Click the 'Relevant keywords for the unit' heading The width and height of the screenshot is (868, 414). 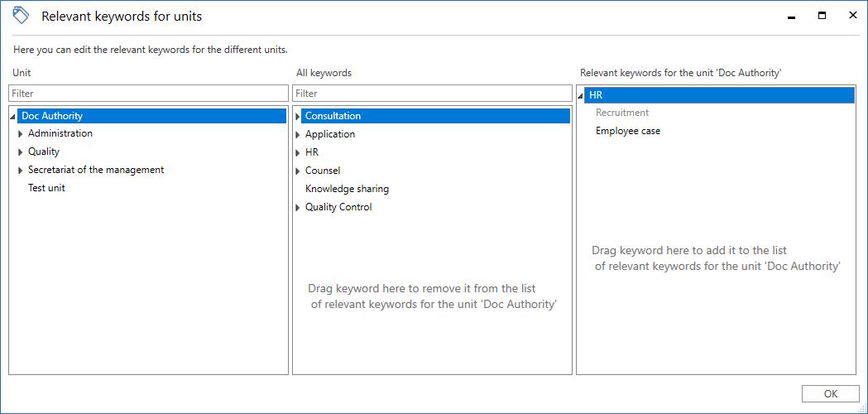(x=680, y=73)
